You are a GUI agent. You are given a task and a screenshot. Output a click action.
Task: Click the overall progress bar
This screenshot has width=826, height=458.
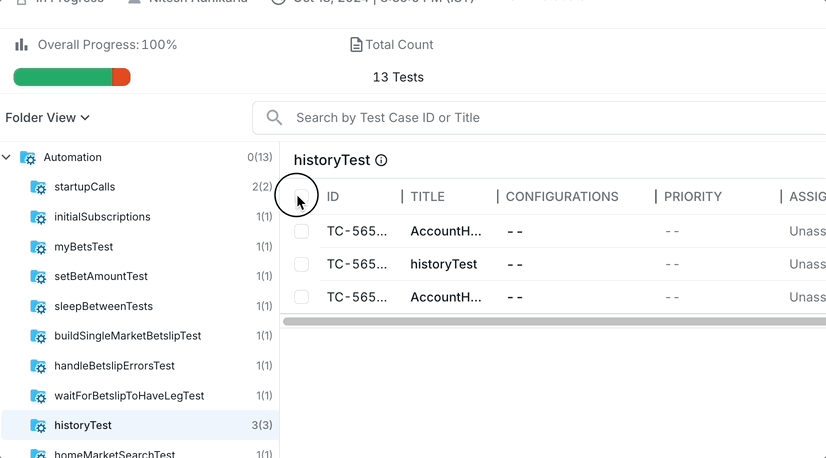click(x=71, y=77)
